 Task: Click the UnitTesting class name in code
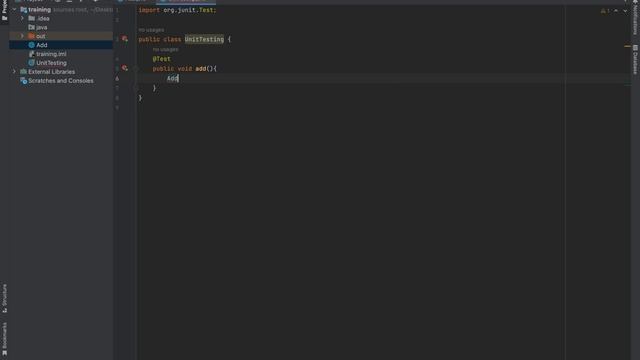[x=204, y=39]
